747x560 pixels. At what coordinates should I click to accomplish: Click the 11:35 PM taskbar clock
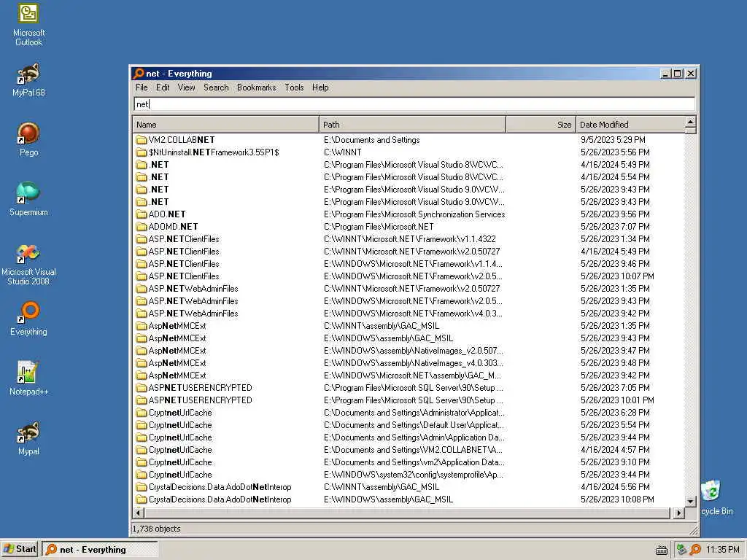(x=722, y=550)
